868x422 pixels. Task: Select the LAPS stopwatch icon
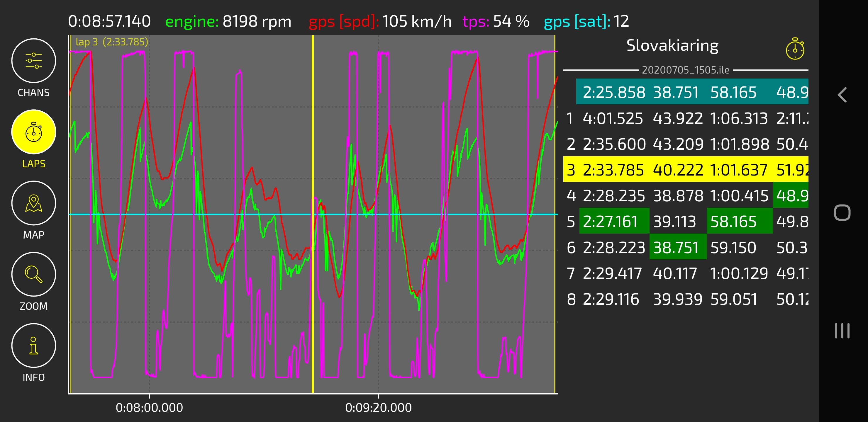pos(34,132)
